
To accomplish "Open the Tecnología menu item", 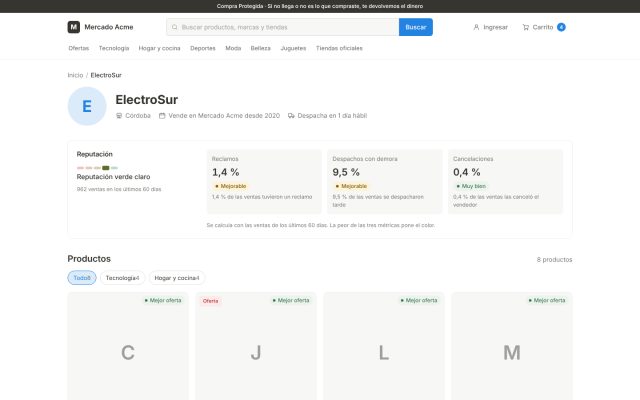I will click(114, 48).
